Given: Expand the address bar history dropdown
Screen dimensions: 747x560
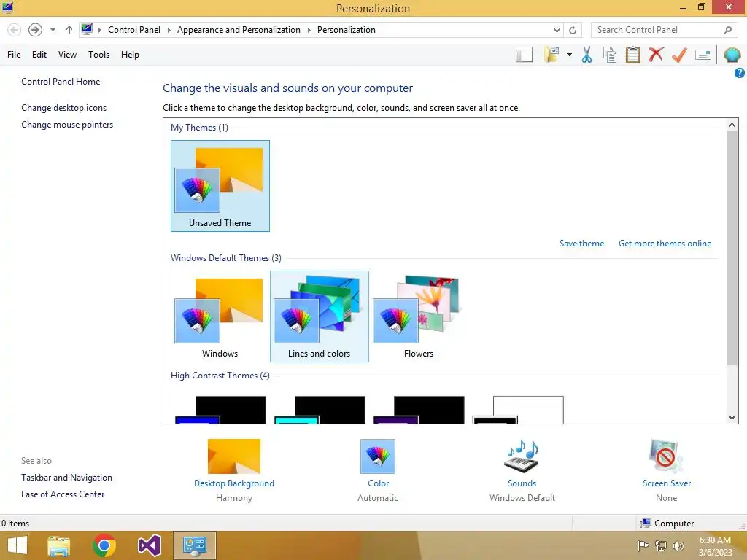Looking at the screenshot, I should [x=557, y=30].
